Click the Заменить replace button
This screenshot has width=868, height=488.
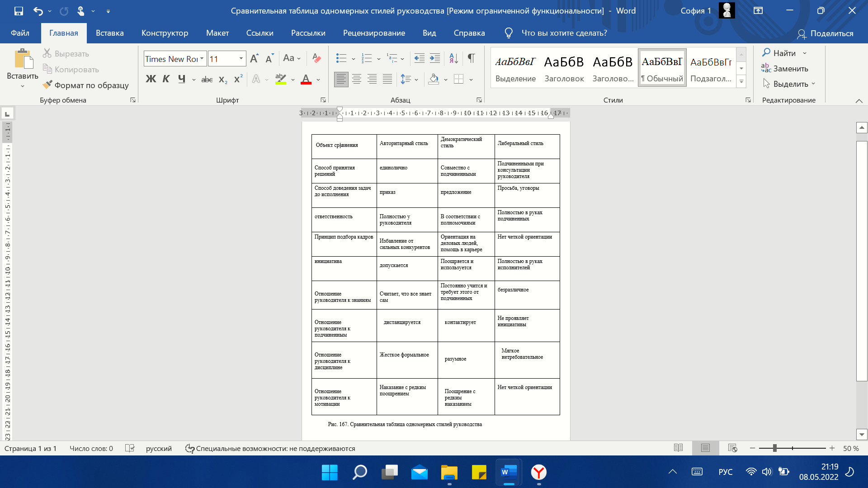[785, 68]
